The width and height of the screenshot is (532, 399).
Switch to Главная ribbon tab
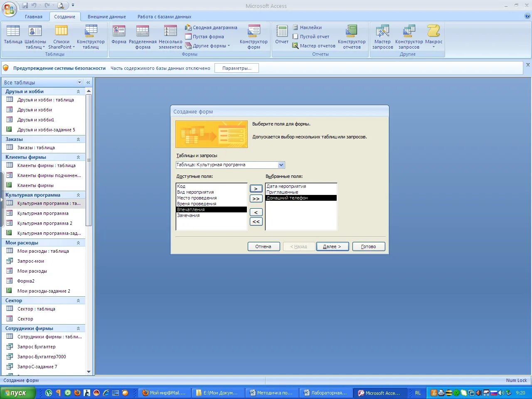33,17
